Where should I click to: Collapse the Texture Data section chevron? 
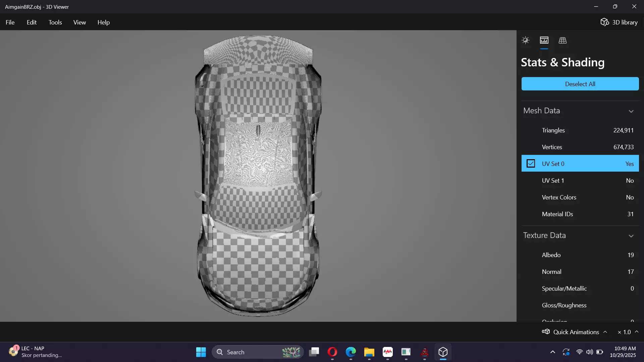(631, 236)
